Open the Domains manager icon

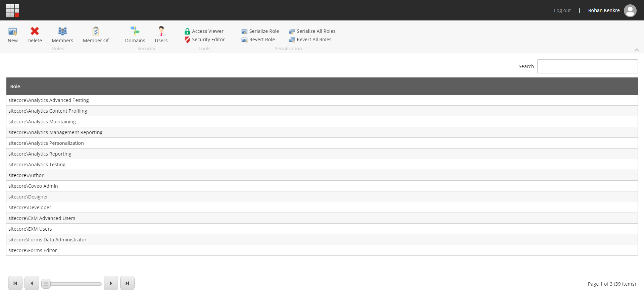tap(135, 32)
